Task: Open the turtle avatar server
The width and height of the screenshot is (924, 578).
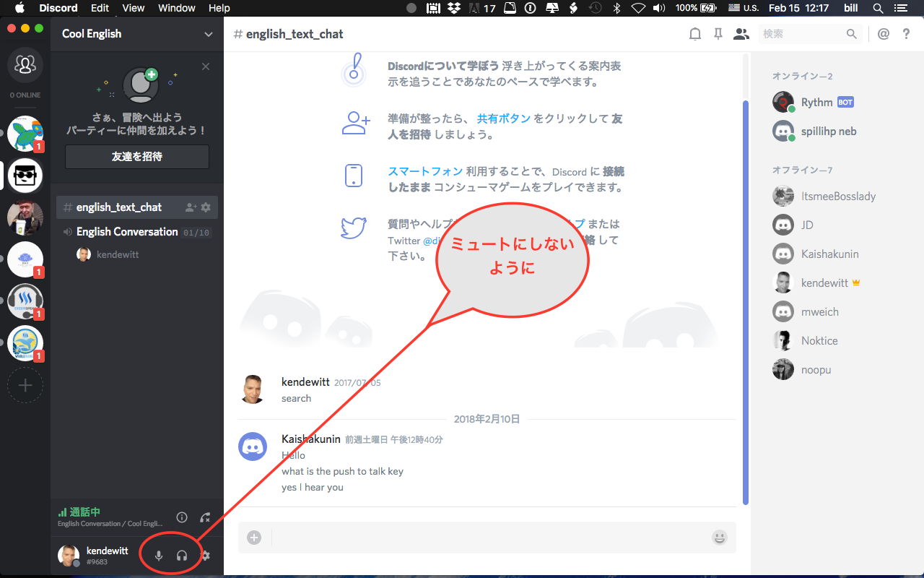Action: (x=25, y=134)
